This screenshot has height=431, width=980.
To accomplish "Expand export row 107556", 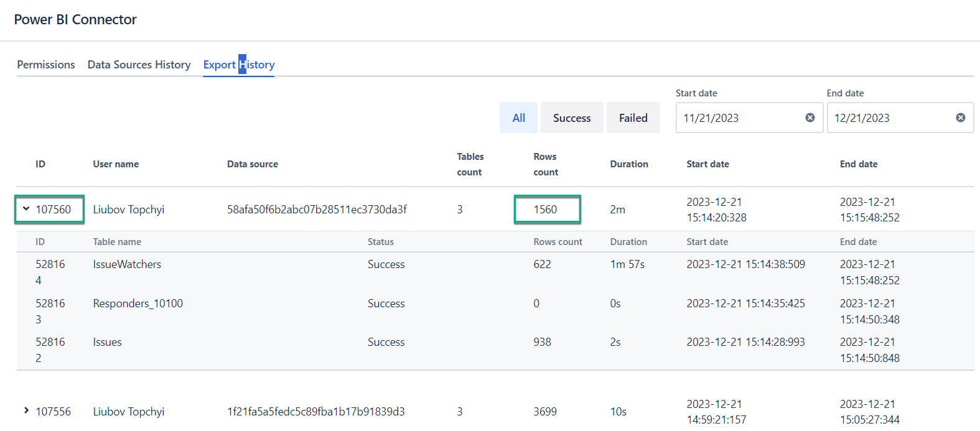I will click(26, 410).
